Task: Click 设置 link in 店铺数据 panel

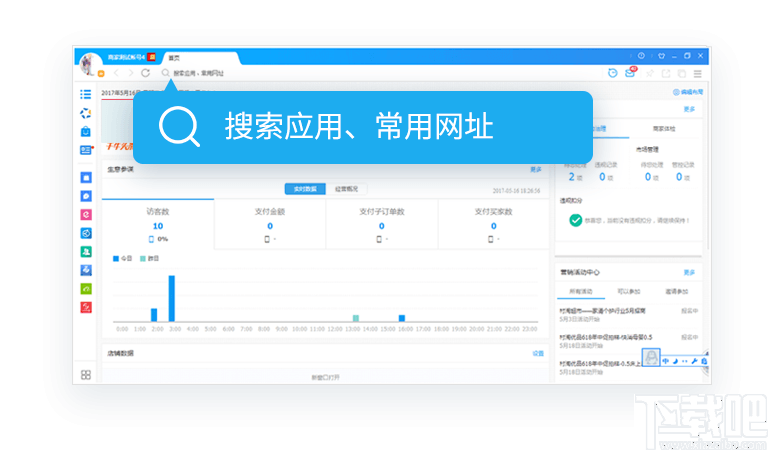Action: point(538,353)
